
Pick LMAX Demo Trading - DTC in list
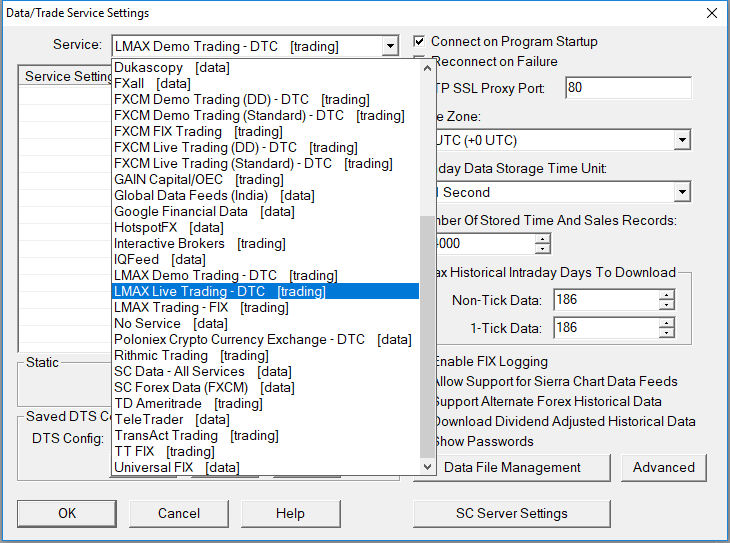coord(265,275)
